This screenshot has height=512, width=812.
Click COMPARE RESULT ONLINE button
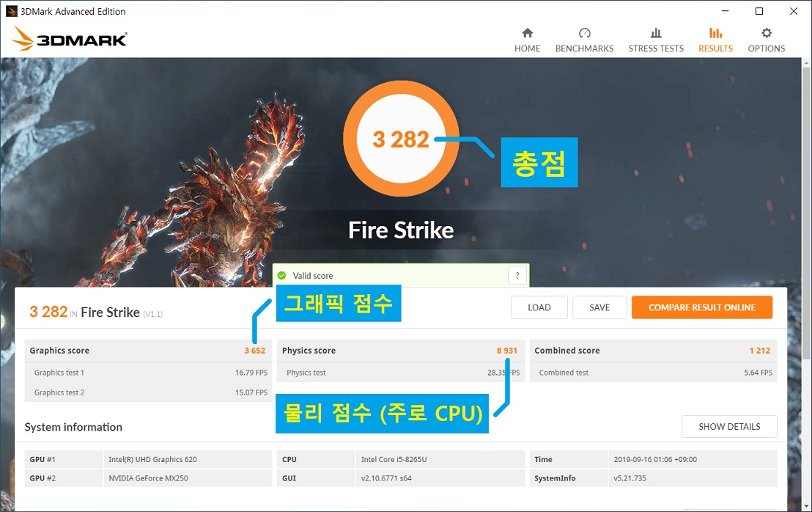point(701,307)
